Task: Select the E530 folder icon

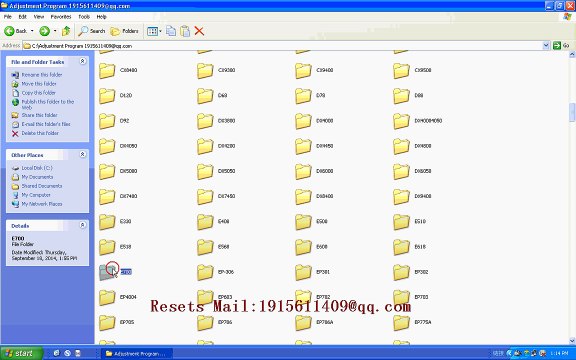Action: click(107, 247)
